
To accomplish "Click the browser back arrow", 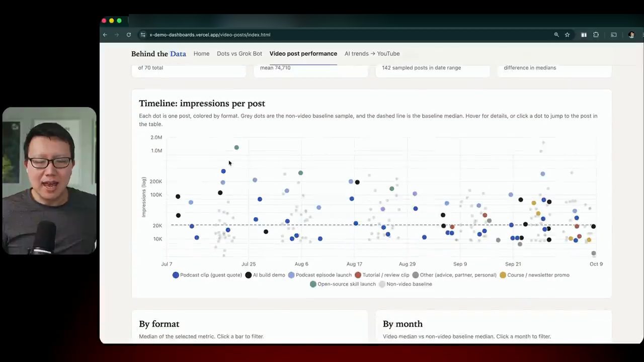I will click(x=105, y=35).
